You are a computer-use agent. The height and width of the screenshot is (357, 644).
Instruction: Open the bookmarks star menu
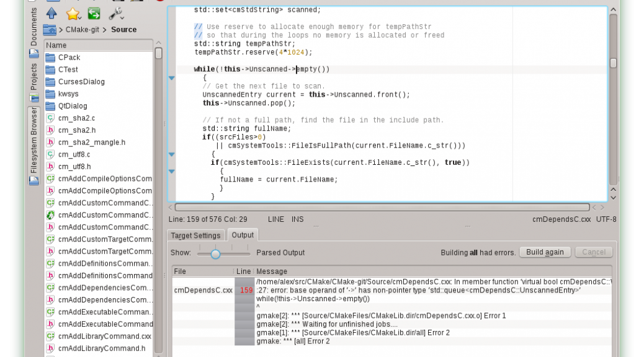pyautogui.click(x=73, y=13)
